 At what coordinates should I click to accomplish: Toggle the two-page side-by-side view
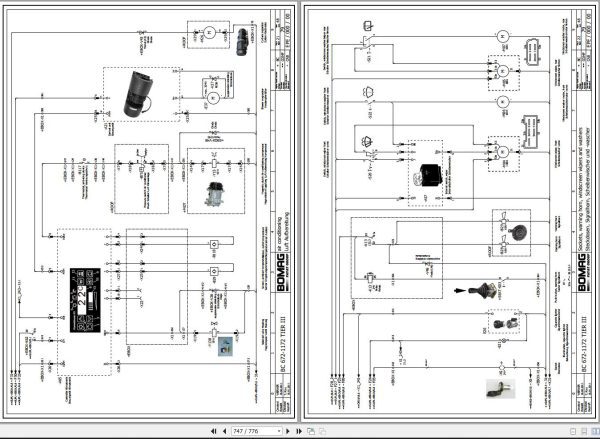click(594, 431)
